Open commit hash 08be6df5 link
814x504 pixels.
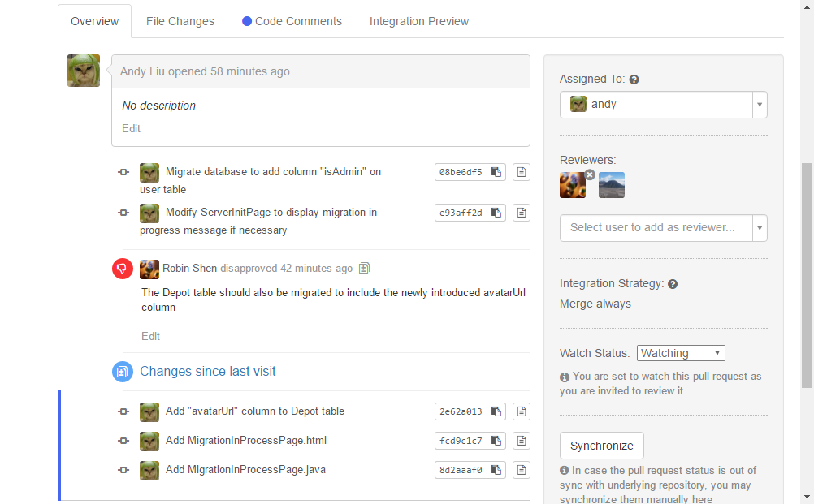point(461,172)
